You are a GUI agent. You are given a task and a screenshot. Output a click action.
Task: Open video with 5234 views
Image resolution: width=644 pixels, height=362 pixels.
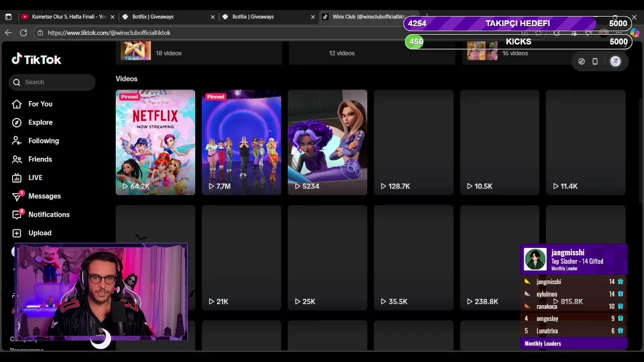pyautogui.click(x=328, y=142)
